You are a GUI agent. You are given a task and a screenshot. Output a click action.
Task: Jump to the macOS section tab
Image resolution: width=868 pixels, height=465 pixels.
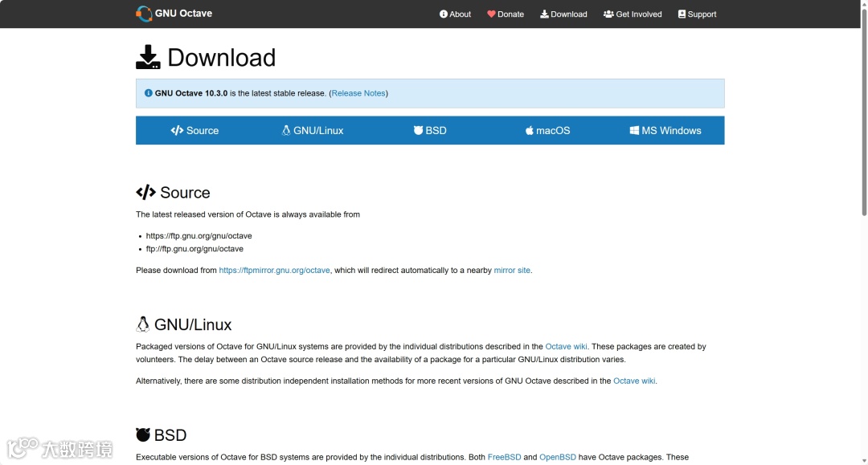tap(547, 130)
